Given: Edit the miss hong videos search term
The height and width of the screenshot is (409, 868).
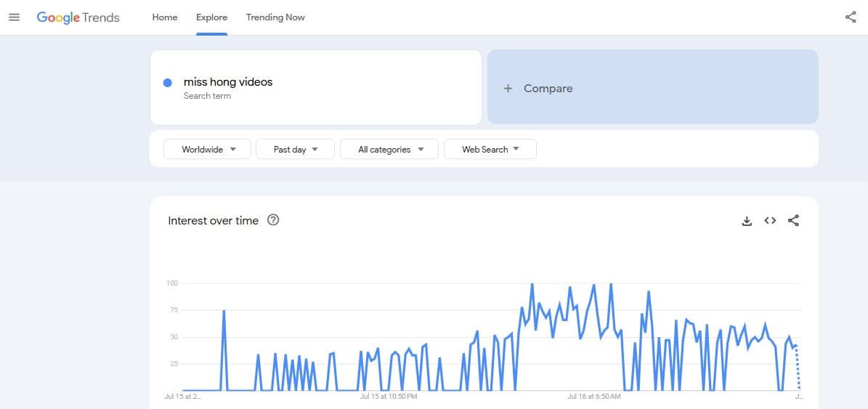Looking at the screenshot, I should pos(228,82).
